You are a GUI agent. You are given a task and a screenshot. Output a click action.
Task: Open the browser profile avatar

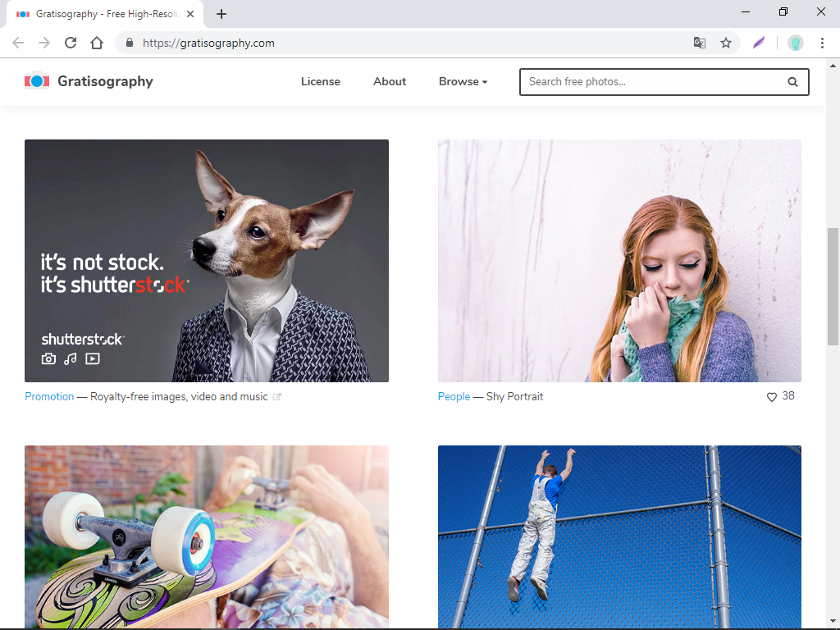click(796, 43)
